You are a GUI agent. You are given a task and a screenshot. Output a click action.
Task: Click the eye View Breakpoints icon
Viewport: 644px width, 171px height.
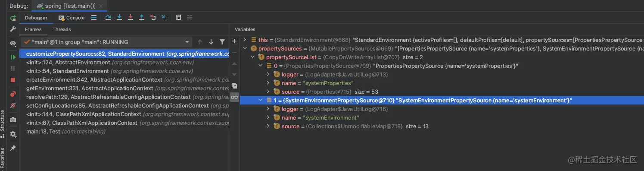13,44
